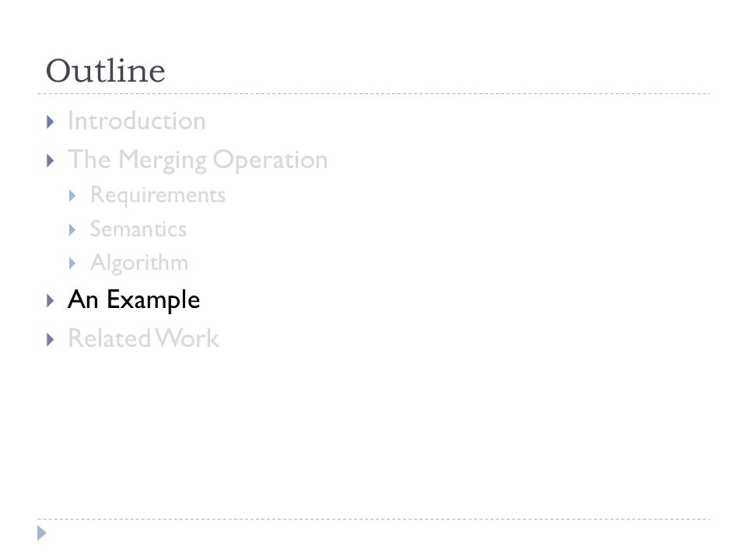Click the arrow bullet beside The Merging Operation

[51, 161]
